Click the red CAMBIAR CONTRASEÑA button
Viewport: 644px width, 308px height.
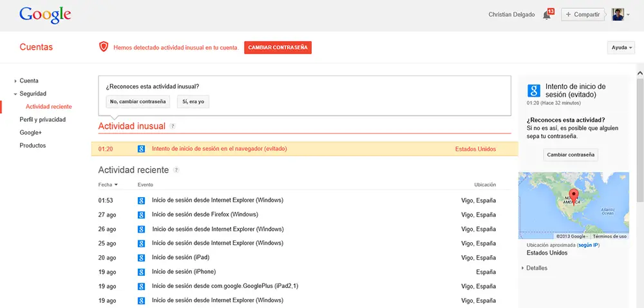tap(278, 47)
